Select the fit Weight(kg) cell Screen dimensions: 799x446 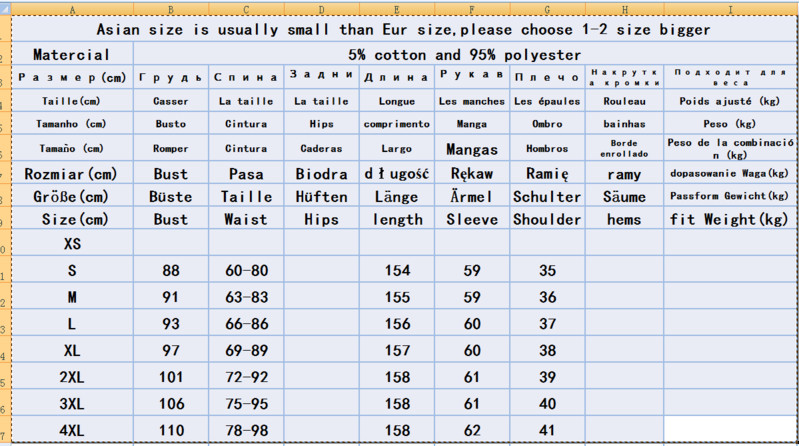coord(729,219)
